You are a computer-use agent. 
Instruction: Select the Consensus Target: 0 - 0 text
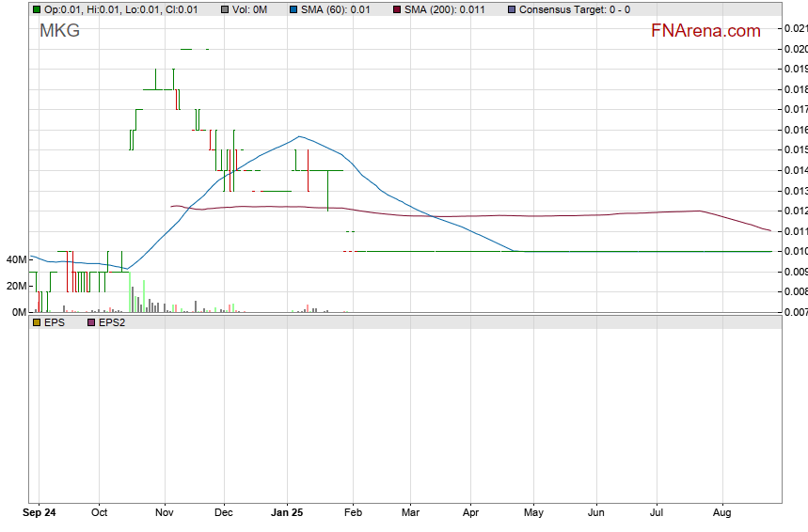pos(575,9)
